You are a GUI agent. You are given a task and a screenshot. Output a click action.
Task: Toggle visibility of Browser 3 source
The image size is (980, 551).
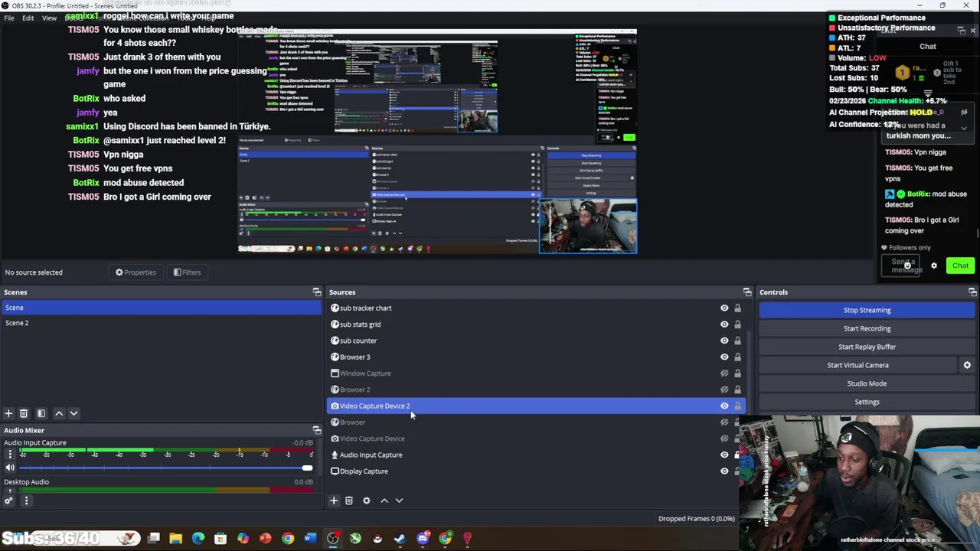tap(724, 357)
